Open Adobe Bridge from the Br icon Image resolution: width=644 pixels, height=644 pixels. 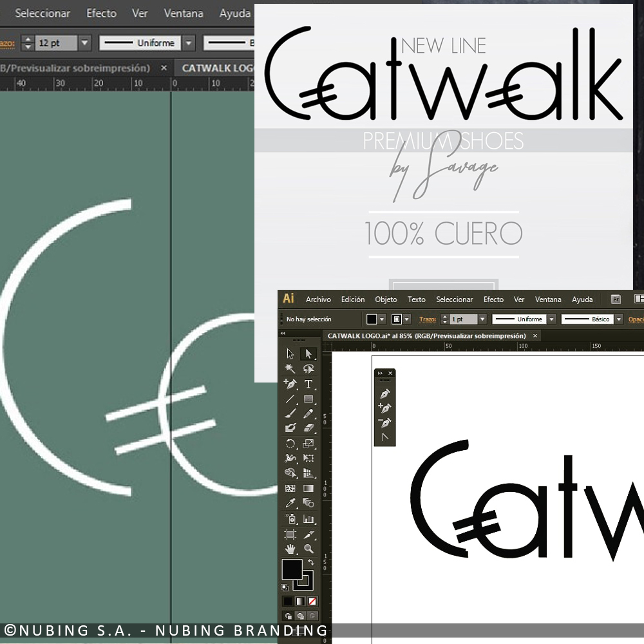click(616, 299)
